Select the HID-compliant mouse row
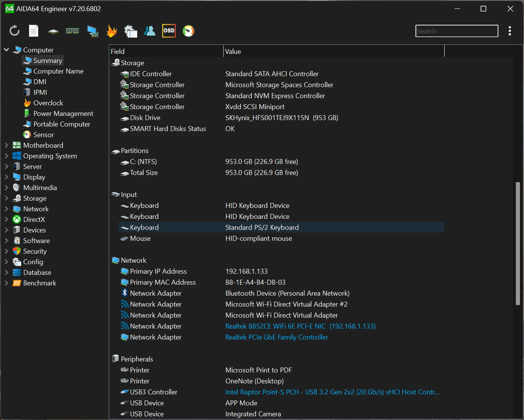524x420 pixels. [x=281, y=238]
